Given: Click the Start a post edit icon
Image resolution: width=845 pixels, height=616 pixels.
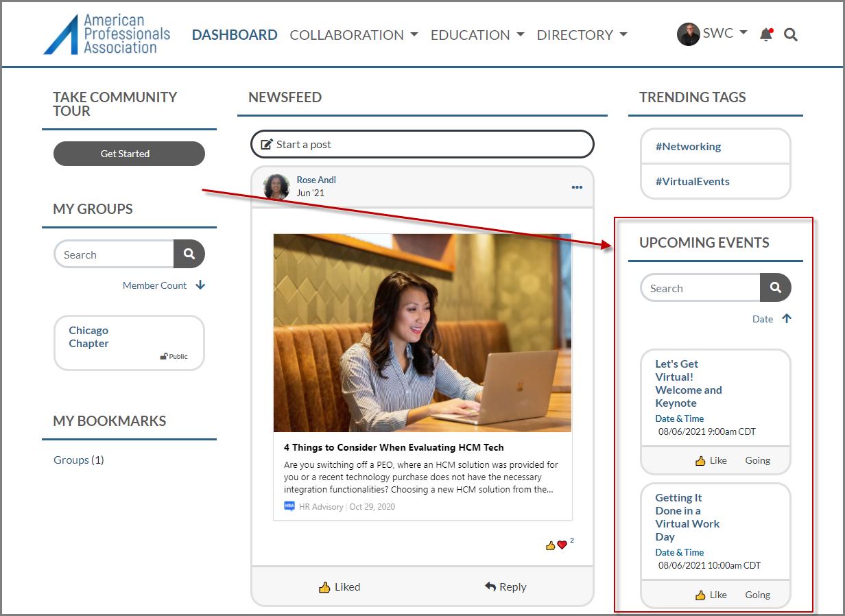Looking at the screenshot, I should [x=267, y=144].
